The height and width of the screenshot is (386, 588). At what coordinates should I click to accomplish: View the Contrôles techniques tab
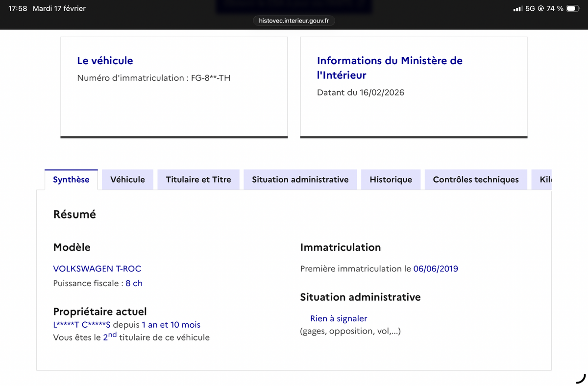(x=475, y=180)
